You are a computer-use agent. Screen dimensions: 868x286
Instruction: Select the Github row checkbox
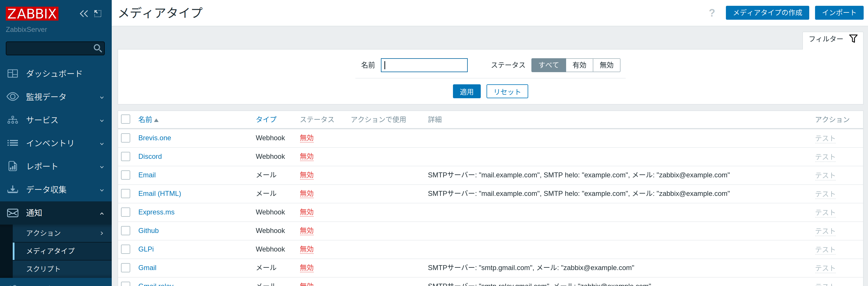126,231
